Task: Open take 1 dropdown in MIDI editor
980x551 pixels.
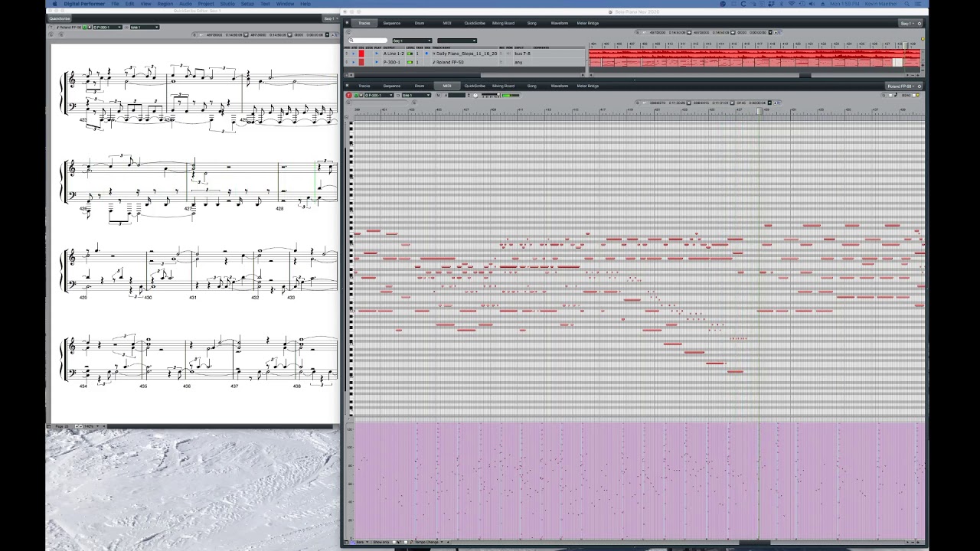Action: 416,95
